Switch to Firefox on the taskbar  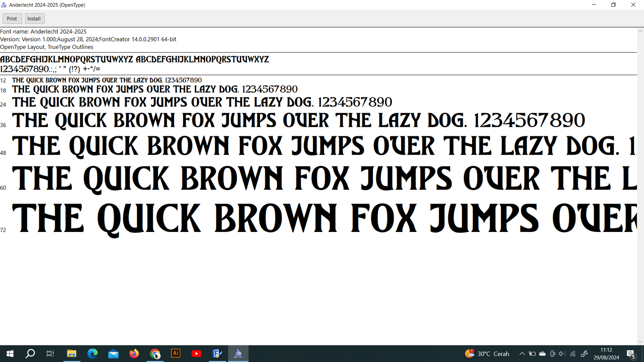click(134, 354)
